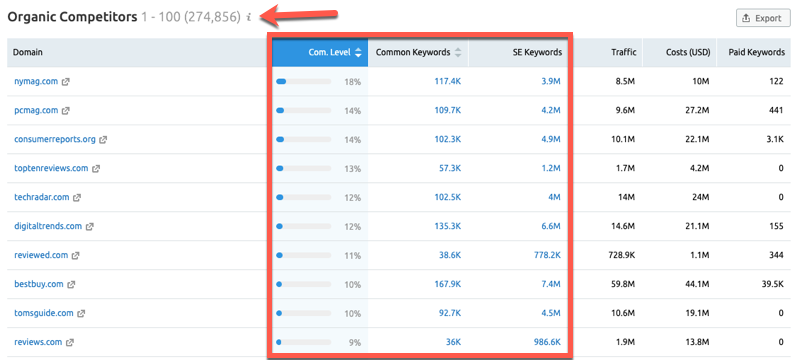800x360 pixels.
Task: Open external link icon beside reviews.com
Action: 70,343
